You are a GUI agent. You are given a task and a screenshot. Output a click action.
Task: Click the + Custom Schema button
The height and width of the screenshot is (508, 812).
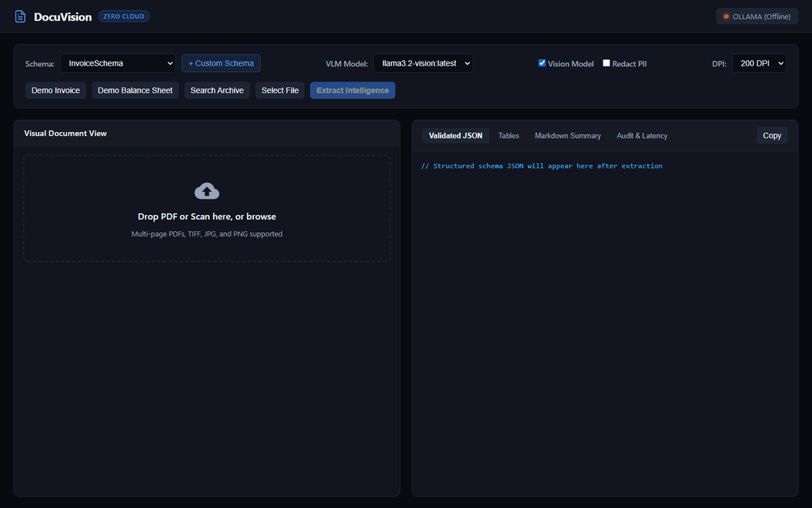click(221, 64)
